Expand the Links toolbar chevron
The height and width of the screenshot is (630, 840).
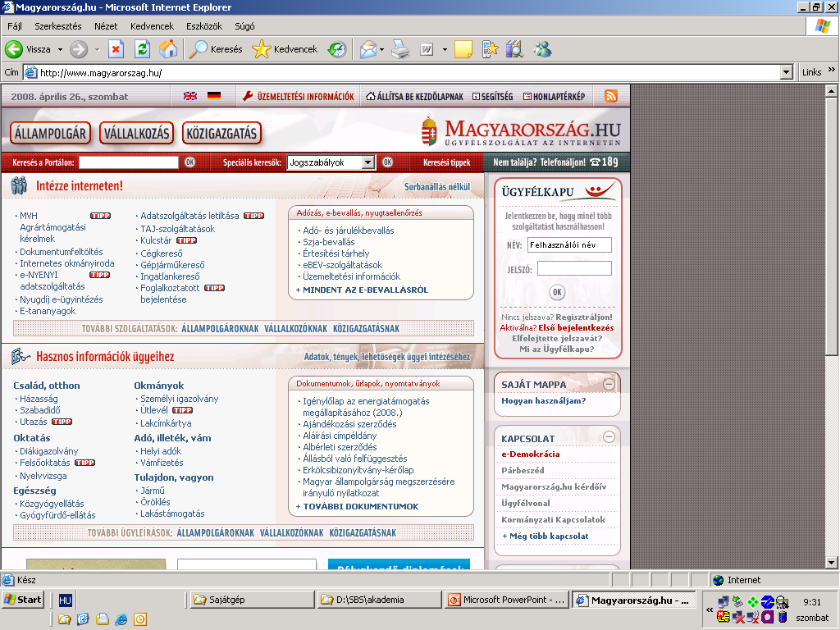click(x=832, y=71)
